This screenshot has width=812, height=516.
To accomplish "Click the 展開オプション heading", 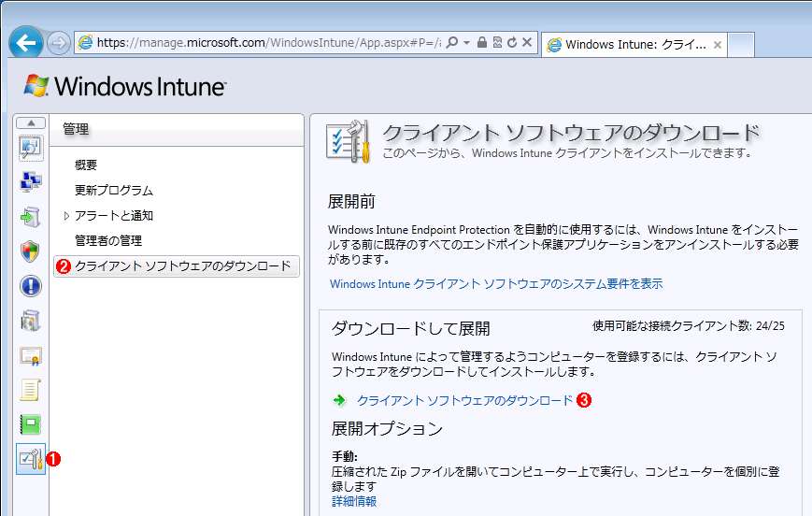I will (x=388, y=429).
